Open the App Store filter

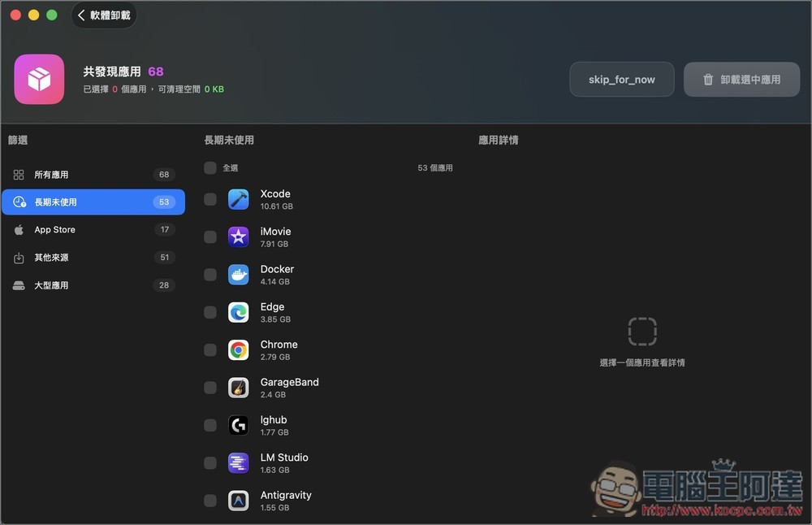pos(93,230)
